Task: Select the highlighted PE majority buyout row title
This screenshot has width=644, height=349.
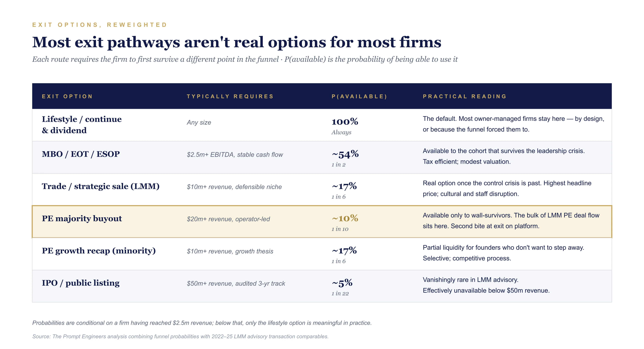Action: click(82, 218)
